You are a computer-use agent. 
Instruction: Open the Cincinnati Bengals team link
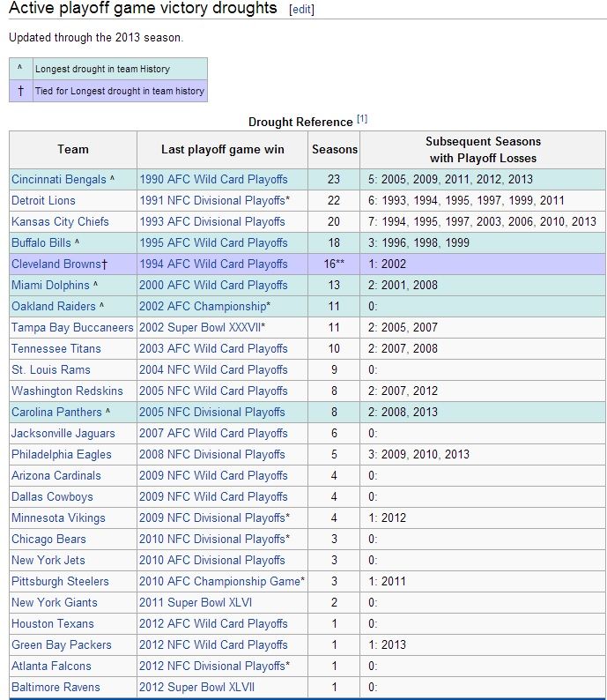59,180
